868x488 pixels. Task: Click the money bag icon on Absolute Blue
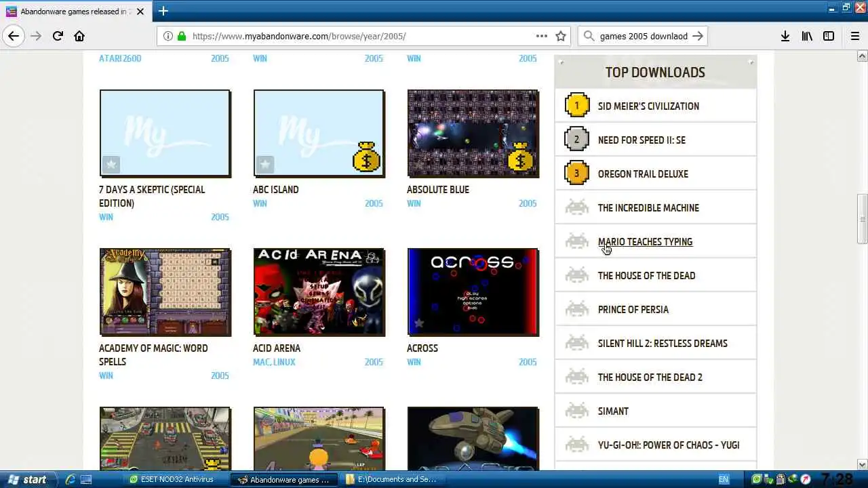coord(520,157)
